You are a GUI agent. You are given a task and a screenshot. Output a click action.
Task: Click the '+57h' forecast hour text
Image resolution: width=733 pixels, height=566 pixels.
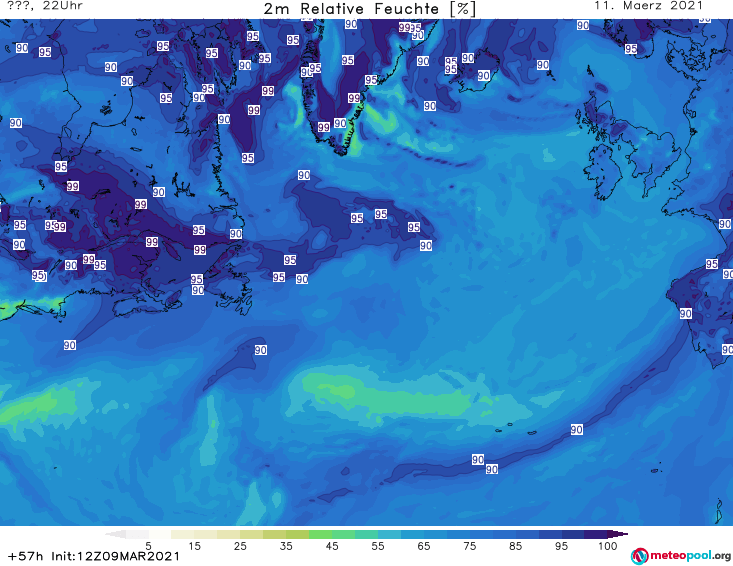tap(25, 556)
